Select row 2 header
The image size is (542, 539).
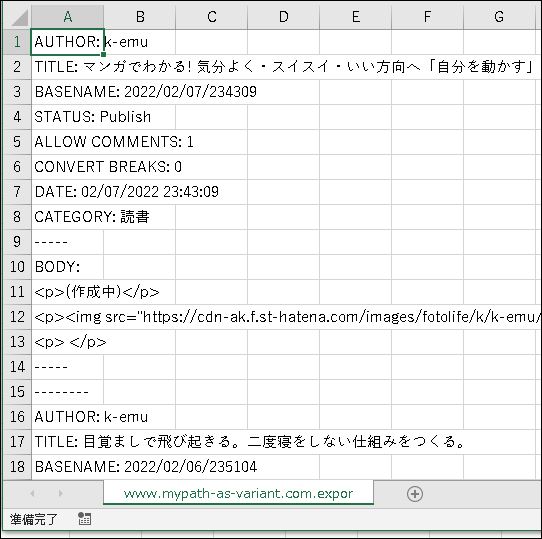coord(17,67)
